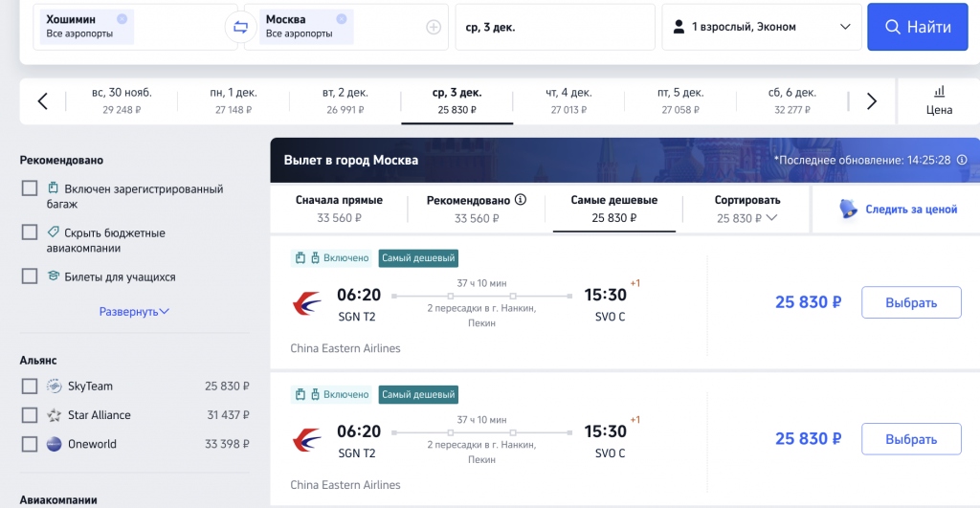Select the чт, 4 дек. date tab
The image size is (980, 508).
pos(568,101)
